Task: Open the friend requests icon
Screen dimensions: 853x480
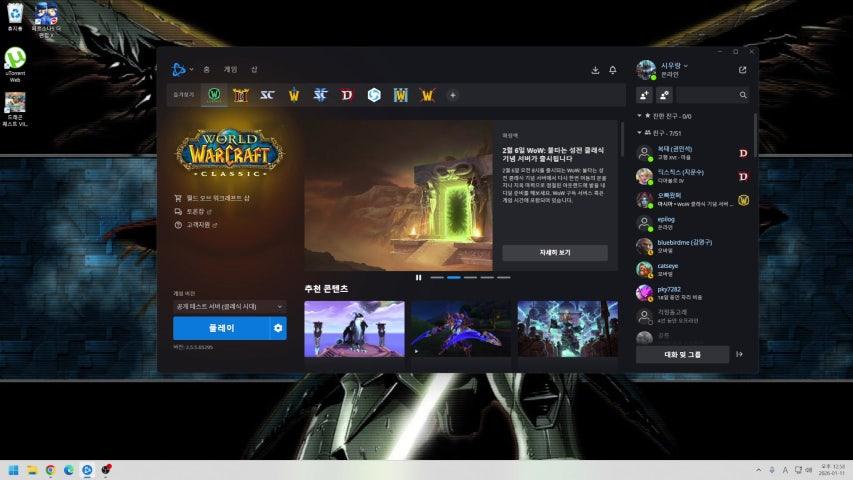Action: 664,95
